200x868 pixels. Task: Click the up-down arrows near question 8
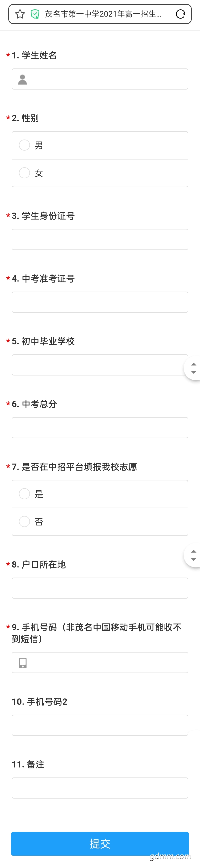193,555
